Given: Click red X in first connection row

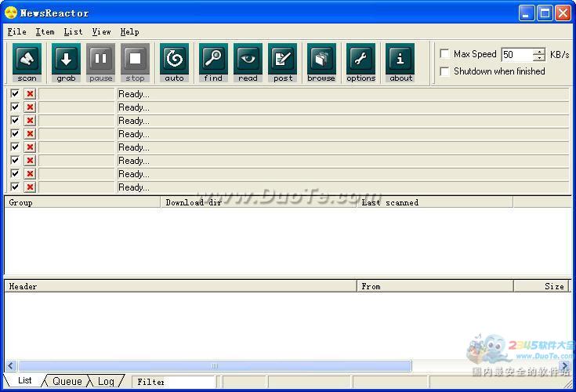Looking at the screenshot, I should (x=30, y=93).
